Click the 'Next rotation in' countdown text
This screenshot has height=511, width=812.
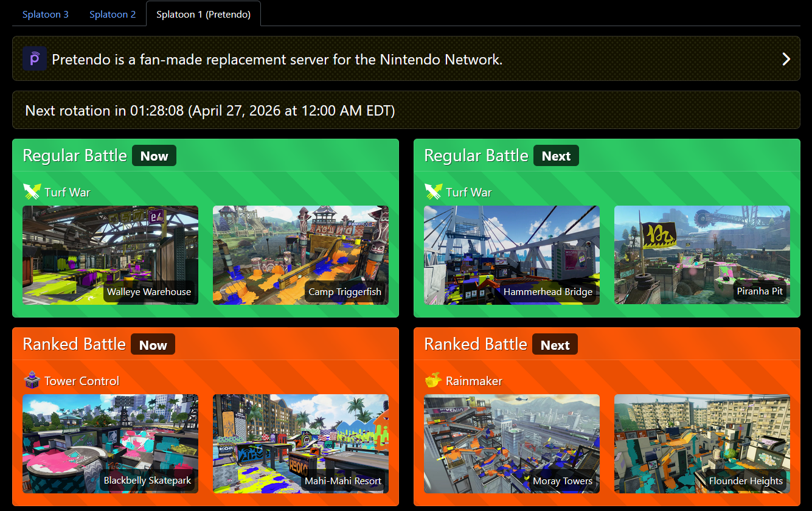pyautogui.click(x=210, y=111)
